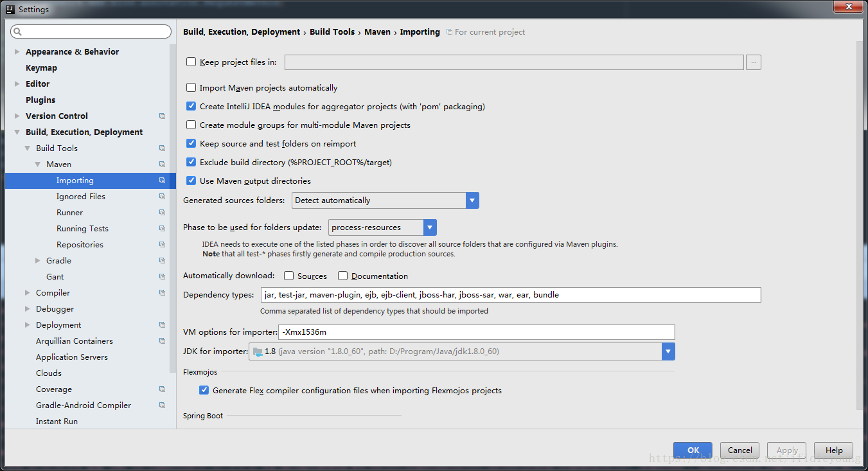Click the project-level icon beside Deployment
Image resolution: width=868 pixels, height=471 pixels.
pos(162,325)
